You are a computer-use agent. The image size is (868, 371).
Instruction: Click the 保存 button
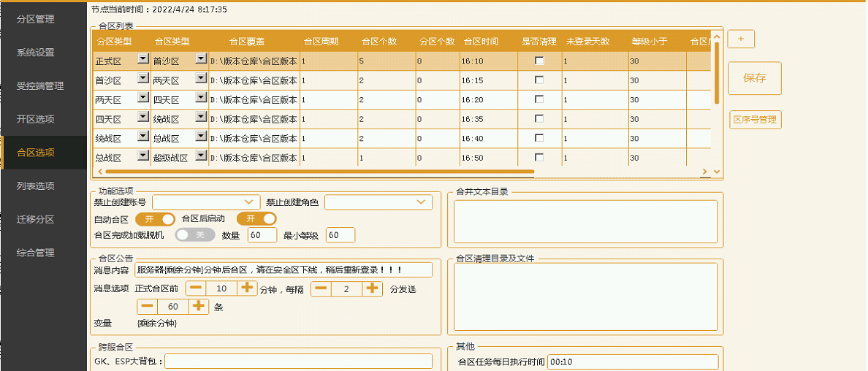tap(755, 78)
